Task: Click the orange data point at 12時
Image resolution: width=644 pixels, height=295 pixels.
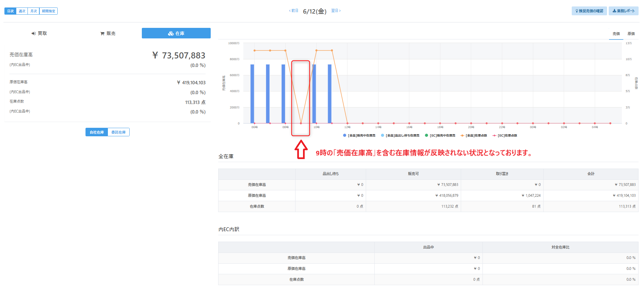Action: pos(347,123)
